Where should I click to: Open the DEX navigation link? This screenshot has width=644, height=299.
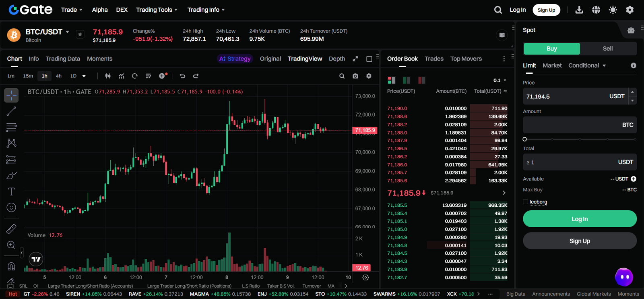click(122, 10)
